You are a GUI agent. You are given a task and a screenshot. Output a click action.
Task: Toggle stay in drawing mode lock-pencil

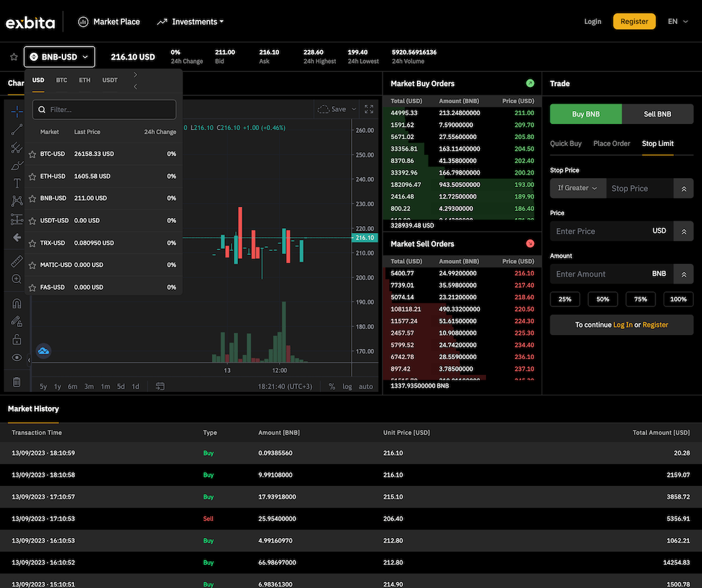(16, 321)
